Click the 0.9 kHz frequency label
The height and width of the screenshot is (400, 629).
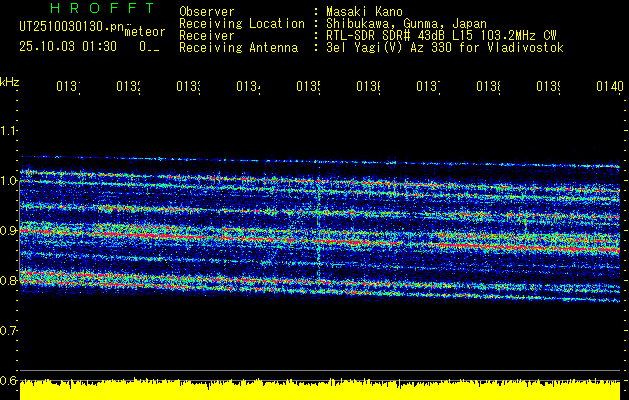(x=9, y=231)
